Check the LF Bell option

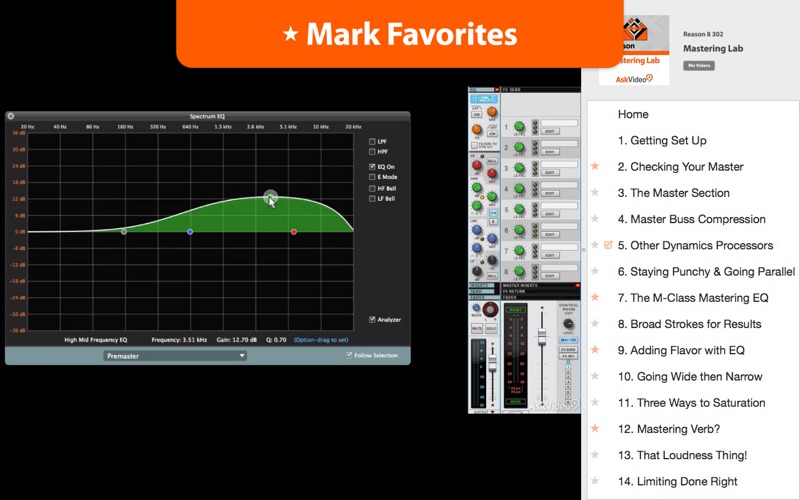point(372,198)
